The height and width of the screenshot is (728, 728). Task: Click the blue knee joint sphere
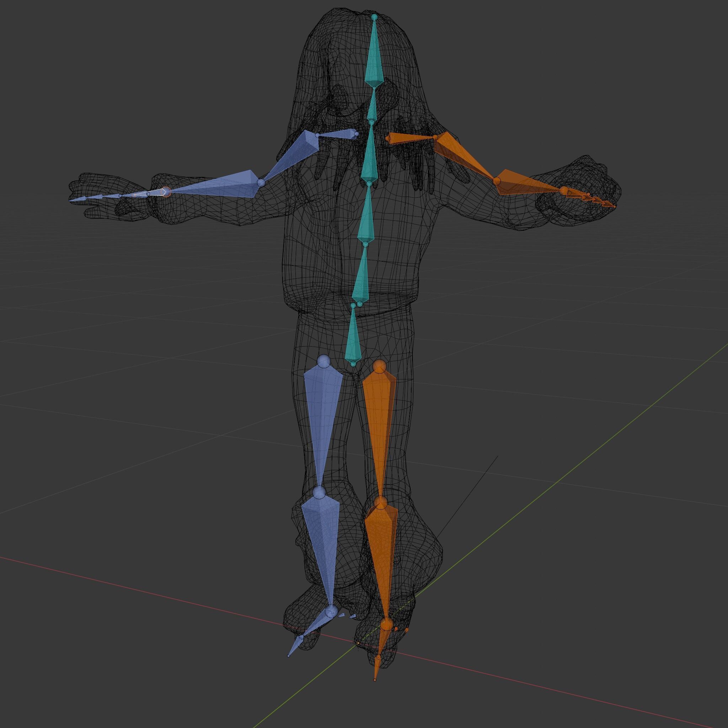[x=319, y=492]
